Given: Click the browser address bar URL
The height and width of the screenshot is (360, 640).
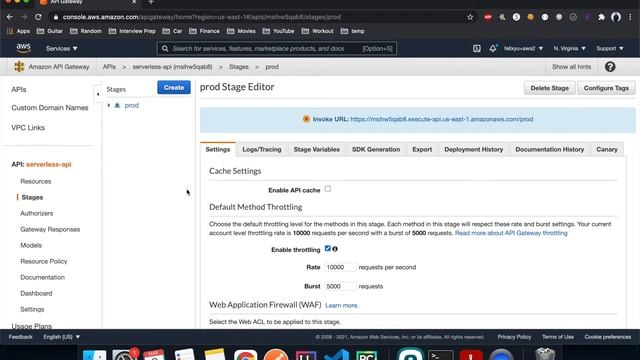Looking at the screenshot, I should pyautogui.click(x=202, y=17).
